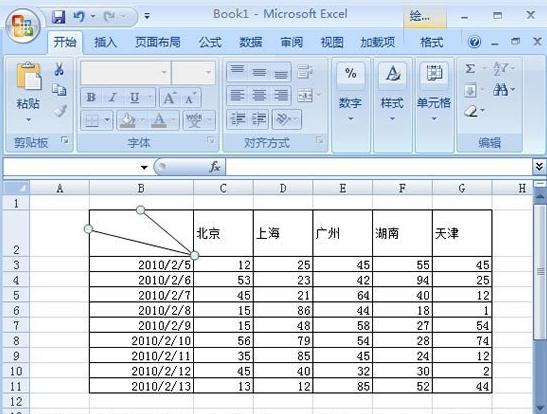Toggle bold formatting
The width and height of the screenshot is (547, 414).
tap(91, 97)
